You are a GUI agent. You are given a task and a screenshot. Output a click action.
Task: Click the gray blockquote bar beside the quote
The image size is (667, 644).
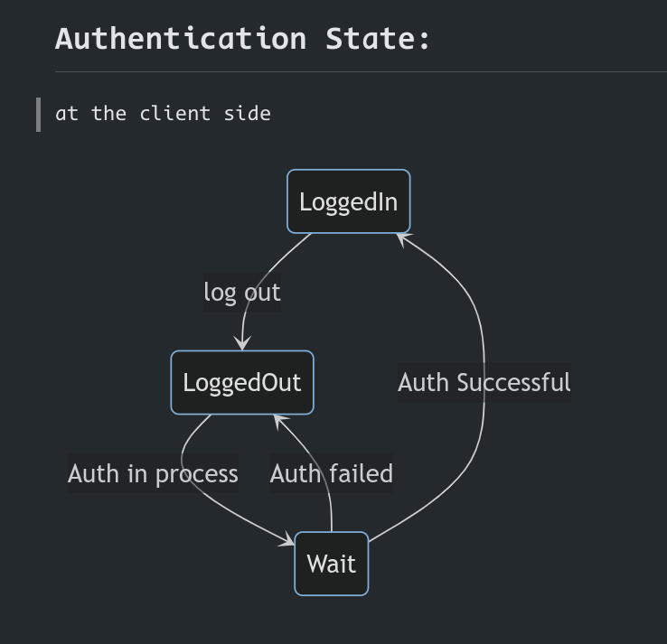point(38,115)
